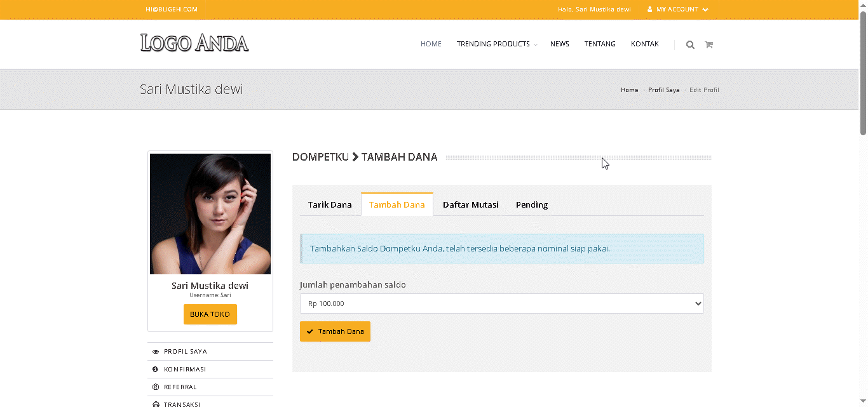Screen dimensions: 868x407
Task: Click the eye icon beside Profil Saya
Action: click(156, 352)
